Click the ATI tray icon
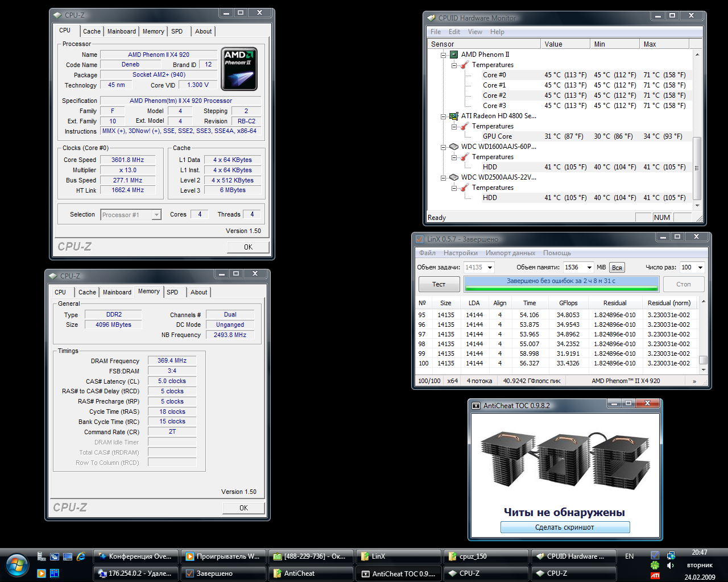Screen dimensions: 728x582 655,576
